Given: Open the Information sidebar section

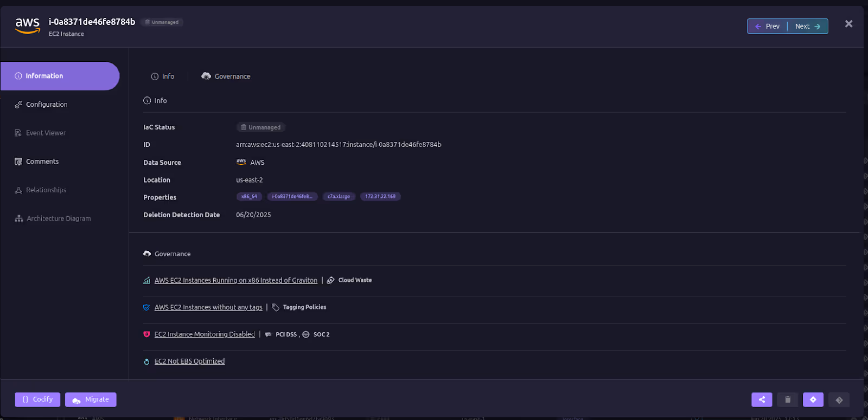Looking at the screenshot, I should coord(60,76).
